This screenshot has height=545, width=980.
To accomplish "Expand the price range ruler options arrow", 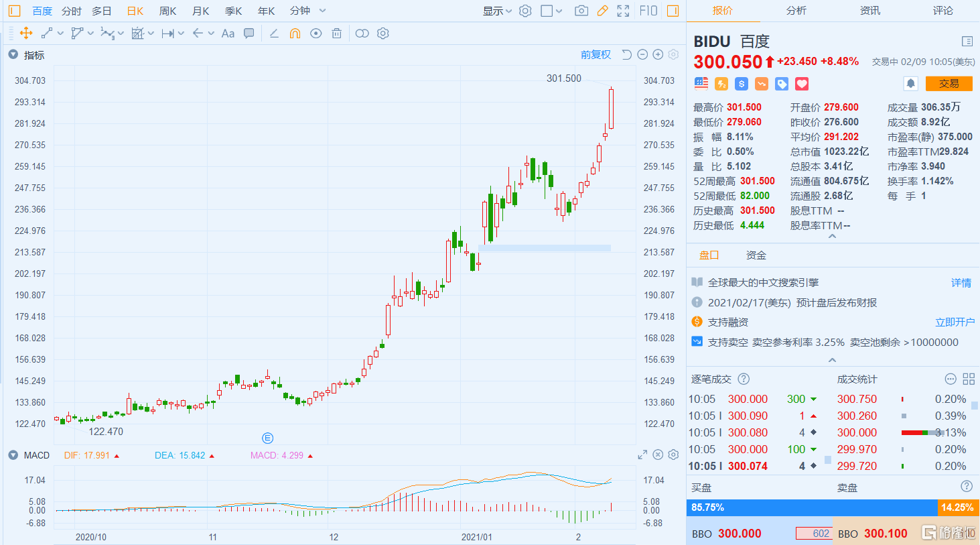I will (x=181, y=33).
